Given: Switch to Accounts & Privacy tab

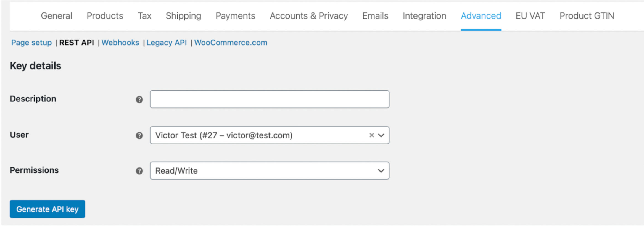Looking at the screenshot, I should click(309, 16).
